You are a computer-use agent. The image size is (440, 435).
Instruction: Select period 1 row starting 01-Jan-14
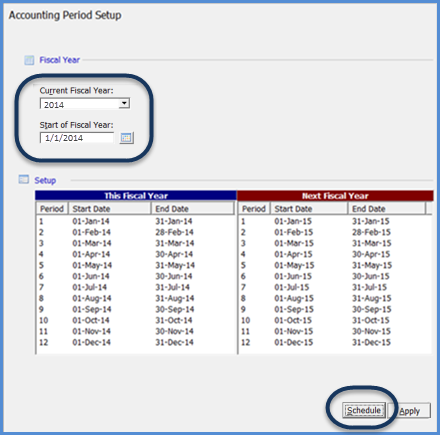pyautogui.click(x=136, y=221)
